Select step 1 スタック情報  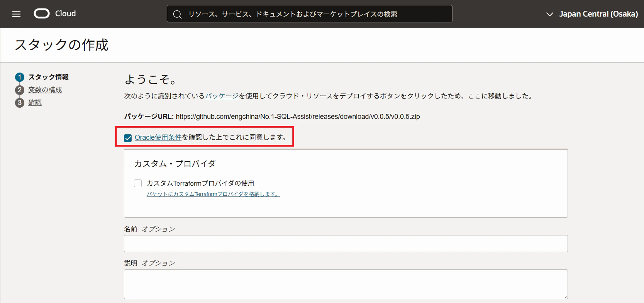tap(49, 77)
